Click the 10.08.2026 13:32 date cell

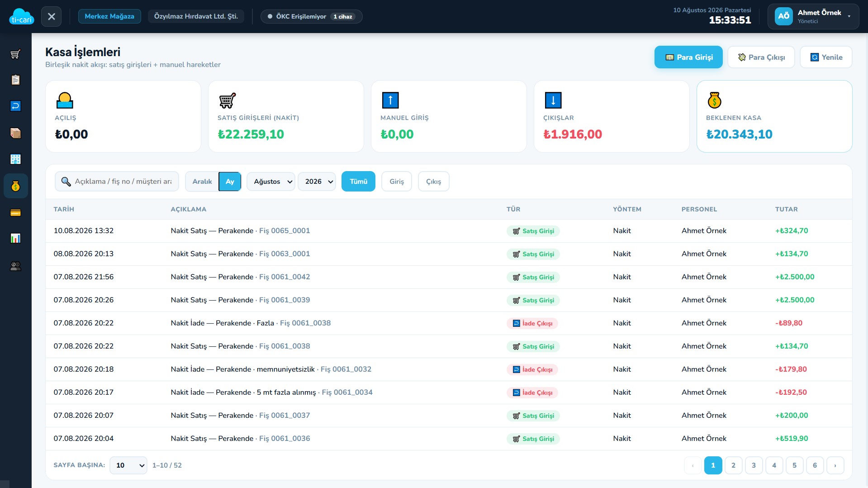[84, 231]
